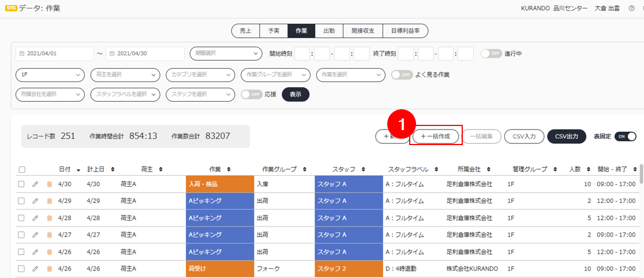Open the スタッフラベルを選択 dropdown
644x278 pixels.
[125, 94]
